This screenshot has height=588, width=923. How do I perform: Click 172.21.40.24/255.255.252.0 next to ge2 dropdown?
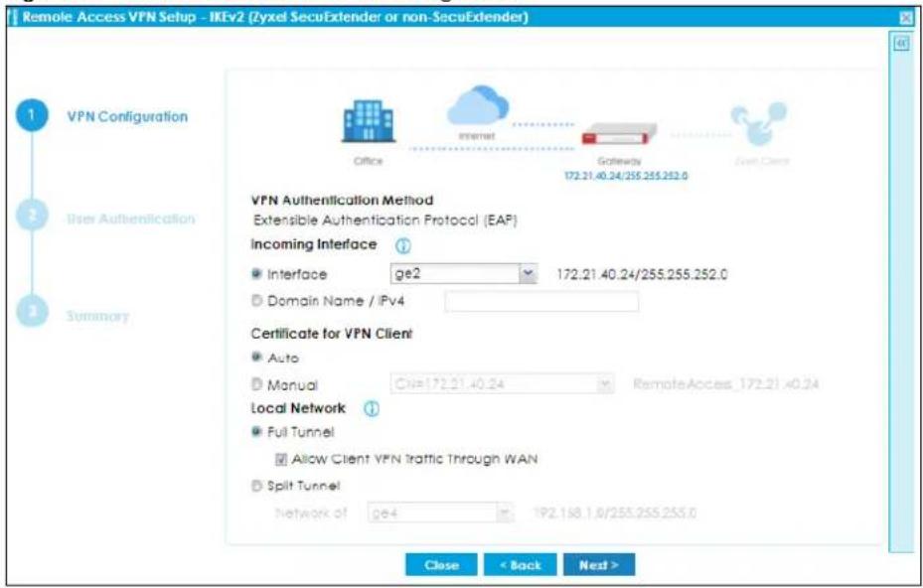click(642, 274)
